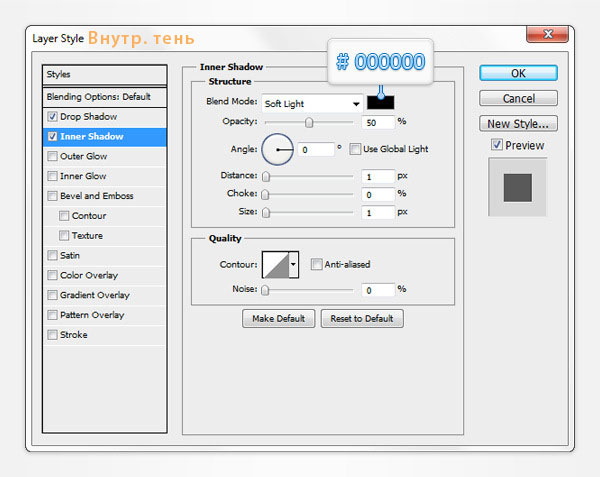Click the Cancel button
Image resolution: width=600 pixels, height=477 pixels.
click(x=518, y=98)
